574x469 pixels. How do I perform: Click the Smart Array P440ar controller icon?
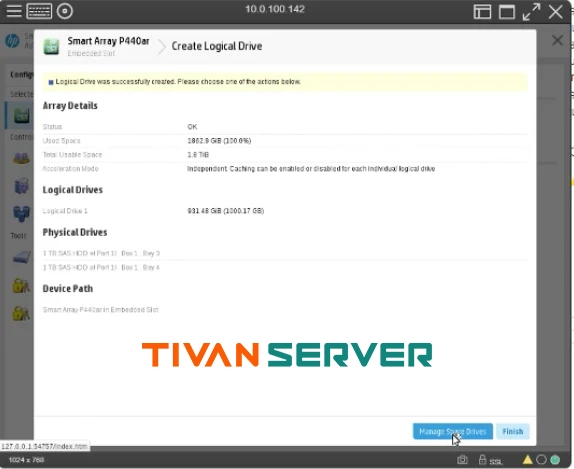[x=51, y=47]
